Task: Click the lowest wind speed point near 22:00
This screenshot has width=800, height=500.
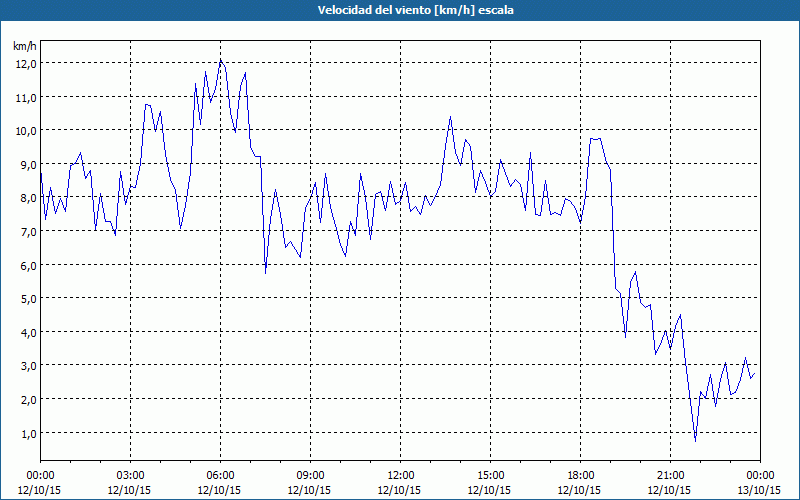Action: tap(695, 441)
